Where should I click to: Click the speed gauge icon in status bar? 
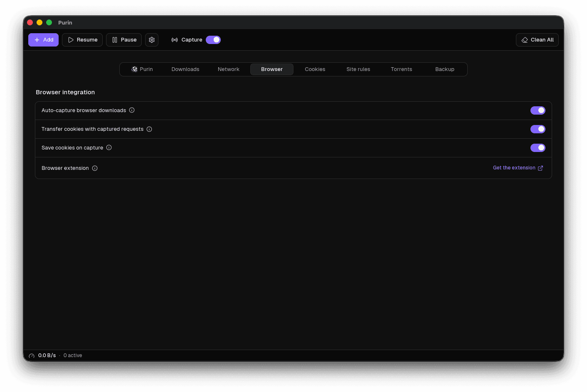tap(32, 356)
